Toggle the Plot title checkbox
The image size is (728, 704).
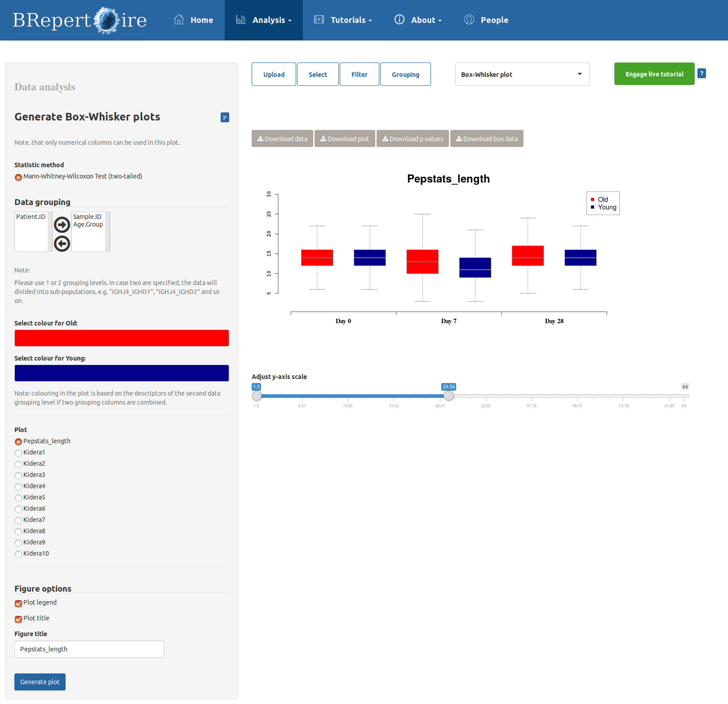18,619
